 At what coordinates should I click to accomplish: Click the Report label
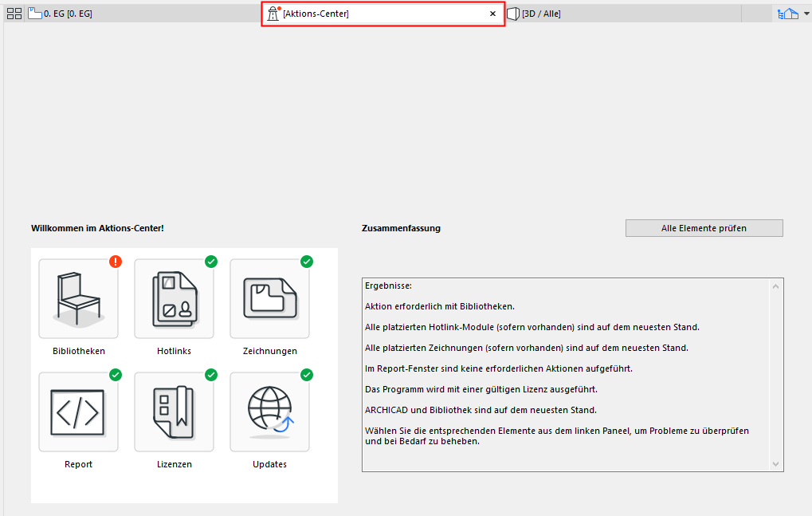coord(78,464)
